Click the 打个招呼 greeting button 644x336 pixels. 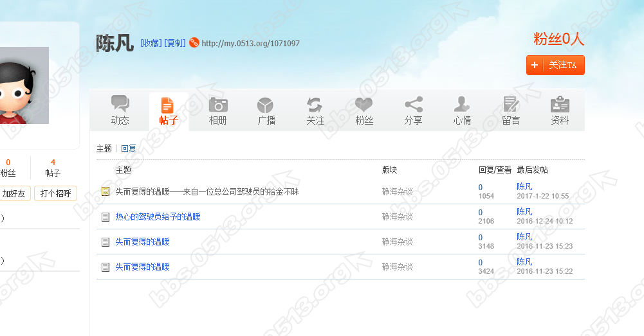pos(55,193)
